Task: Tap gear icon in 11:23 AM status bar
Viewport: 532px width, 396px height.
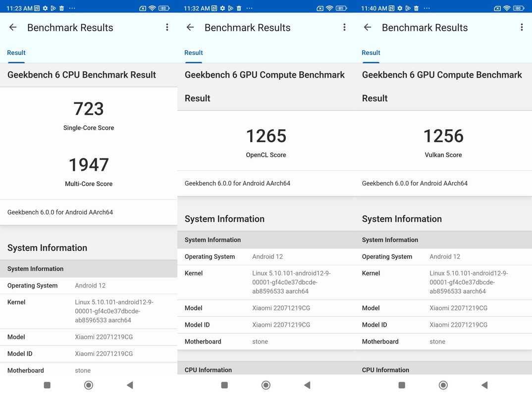Action: tap(45, 8)
